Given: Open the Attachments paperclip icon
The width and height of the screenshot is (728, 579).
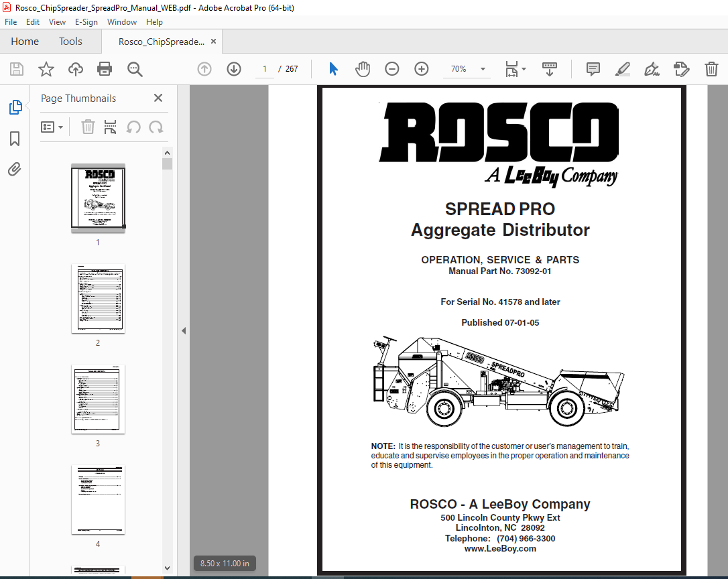Looking at the screenshot, I should [15, 169].
